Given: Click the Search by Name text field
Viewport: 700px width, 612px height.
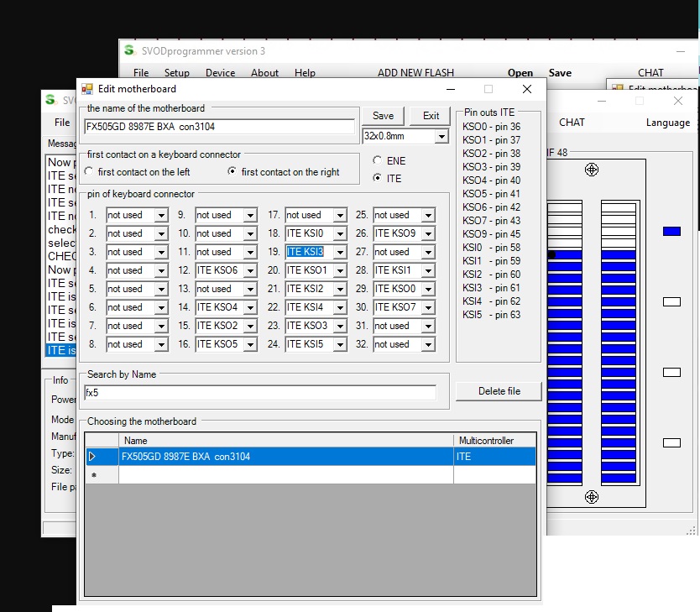Looking at the screenshot, I should [x=260, y=392].
